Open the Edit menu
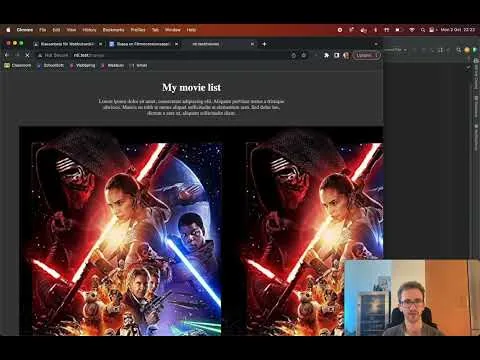The height and width of the screenshot is (360, 480). click(56, 30)
